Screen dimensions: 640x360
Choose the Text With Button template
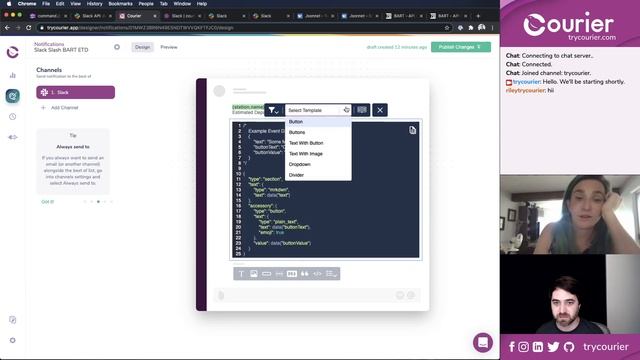(318, 143)
